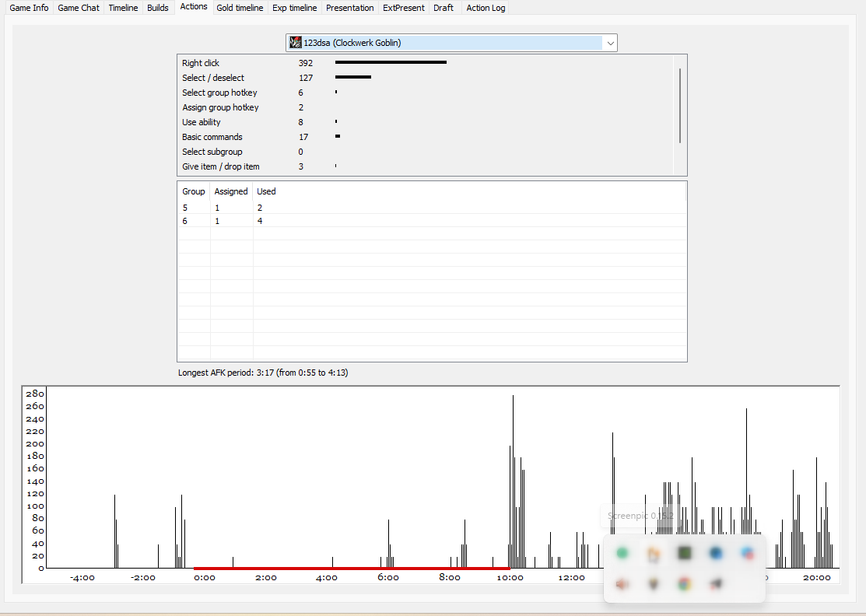Click the Chrome icon in the tray popup

[684, 583]
